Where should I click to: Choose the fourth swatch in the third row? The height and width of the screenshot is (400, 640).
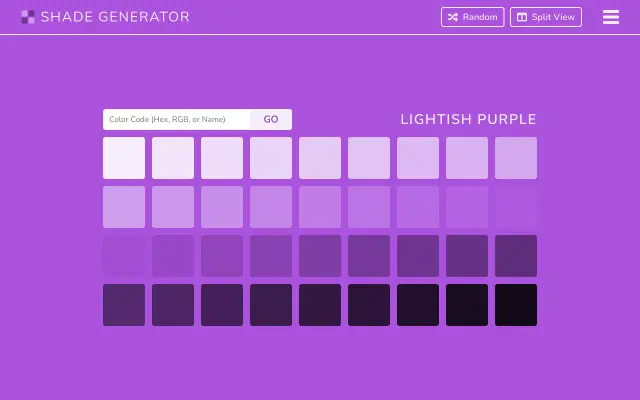[x=271, y=256]
